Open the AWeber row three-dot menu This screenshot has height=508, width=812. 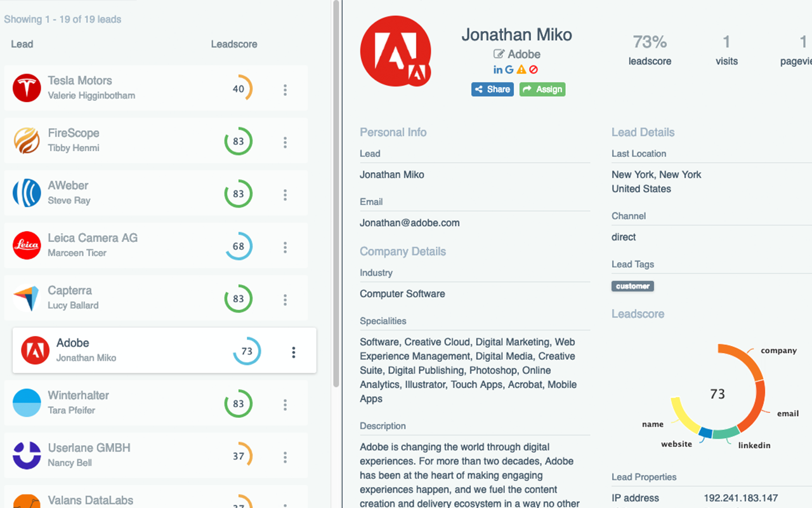[285, 195]
